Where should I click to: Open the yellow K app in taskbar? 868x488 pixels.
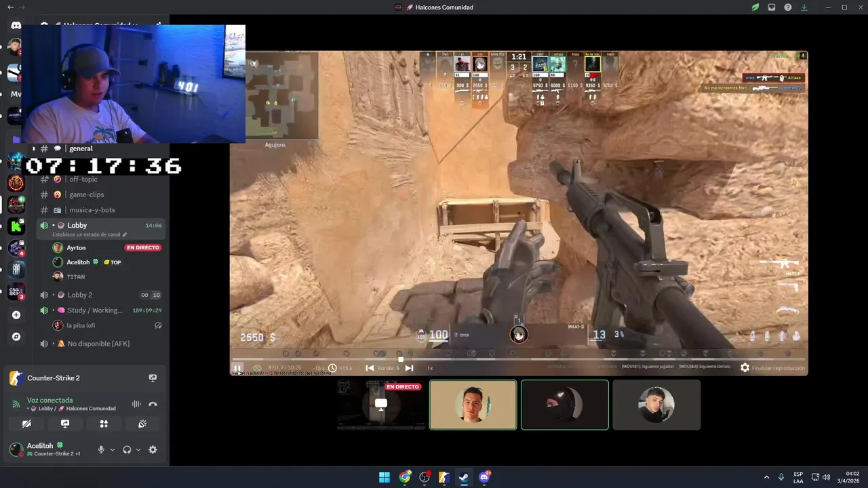444,477
